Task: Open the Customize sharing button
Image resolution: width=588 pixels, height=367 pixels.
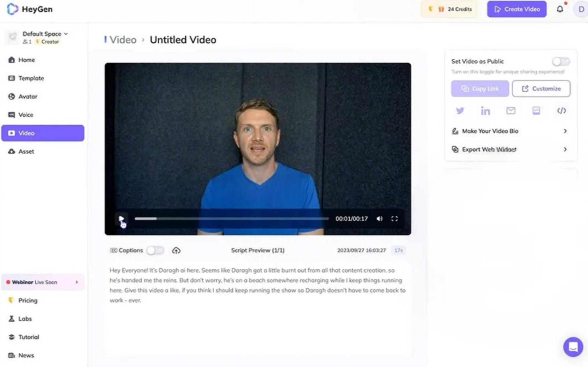Action: tap(541, 88)
